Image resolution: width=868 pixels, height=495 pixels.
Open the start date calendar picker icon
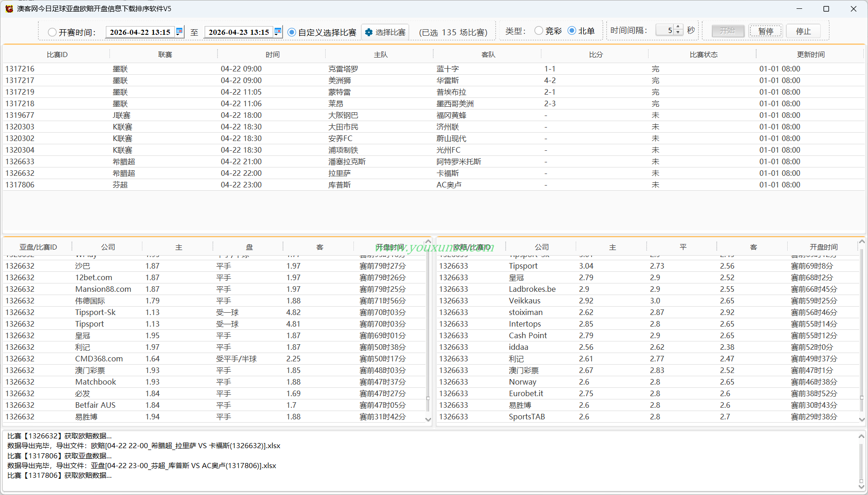[x=179, y=32]
